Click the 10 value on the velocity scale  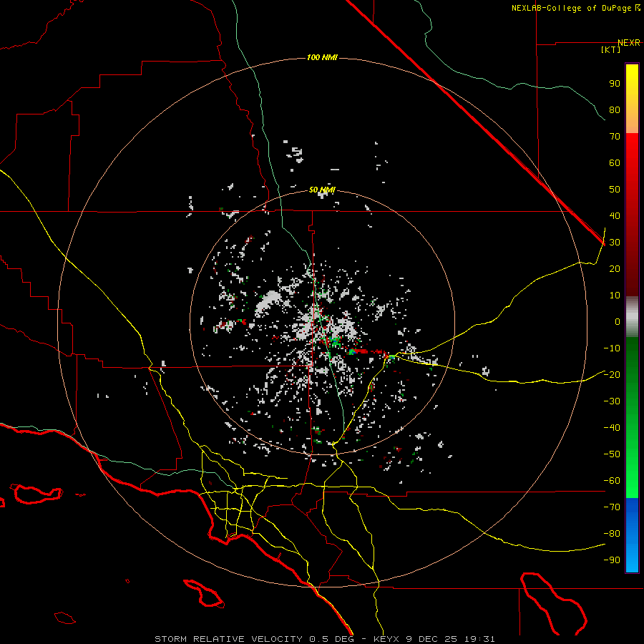[x=615, y=296]
